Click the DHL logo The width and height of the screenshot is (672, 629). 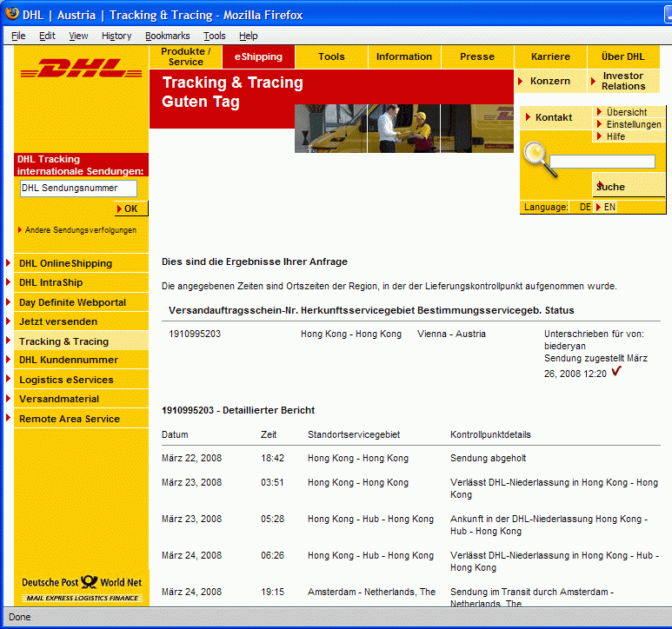click(x=81, y=69)
